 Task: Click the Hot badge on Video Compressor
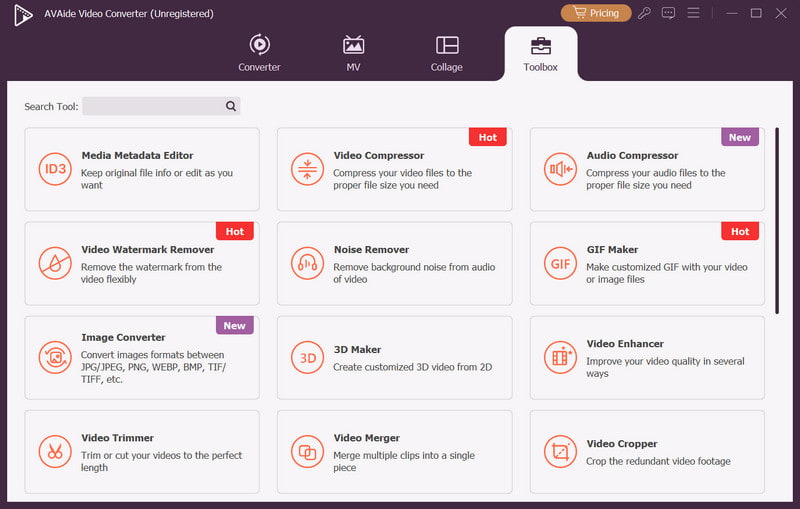click(x=488, y=137)
